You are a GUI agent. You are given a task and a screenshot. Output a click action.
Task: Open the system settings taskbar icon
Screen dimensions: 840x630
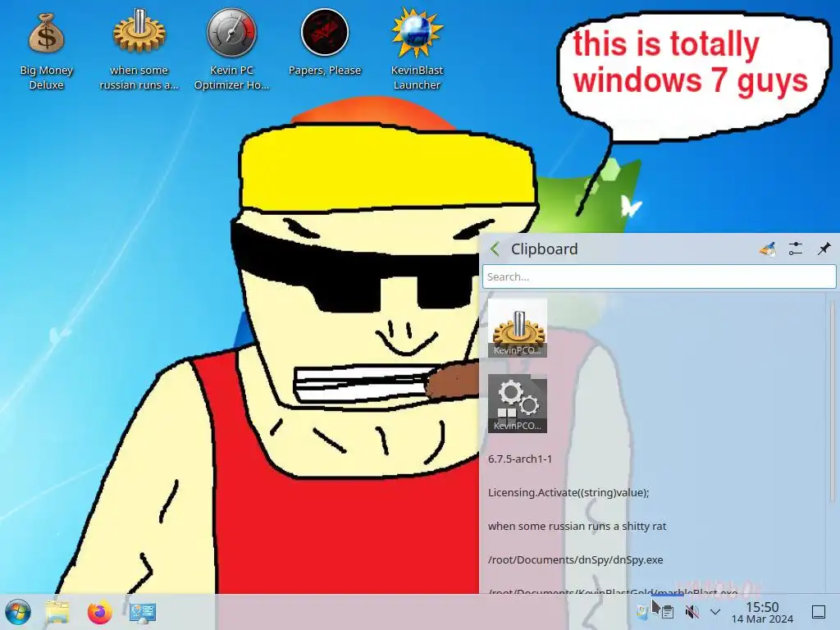pyautogui.click(x=143, y=612)
